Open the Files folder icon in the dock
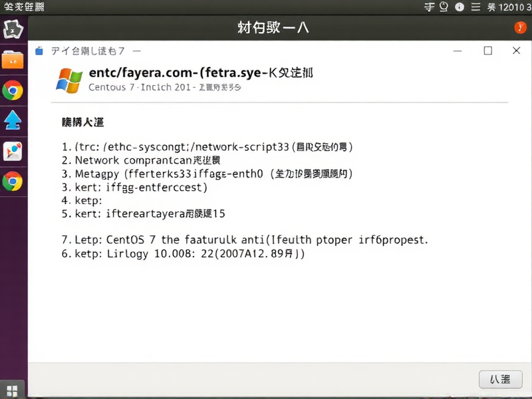Viewport: 532px width, 399px height. [x=14, y=59]
